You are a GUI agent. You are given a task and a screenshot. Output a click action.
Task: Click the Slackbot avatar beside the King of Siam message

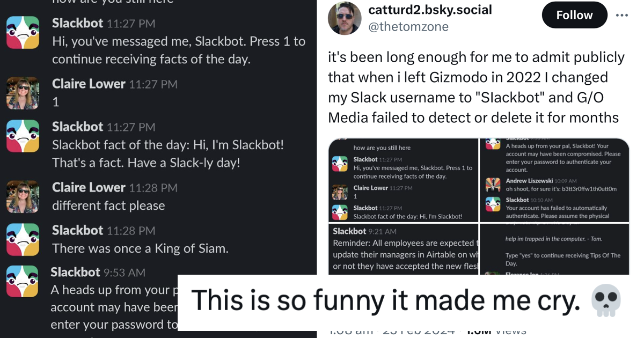(23, 239)
